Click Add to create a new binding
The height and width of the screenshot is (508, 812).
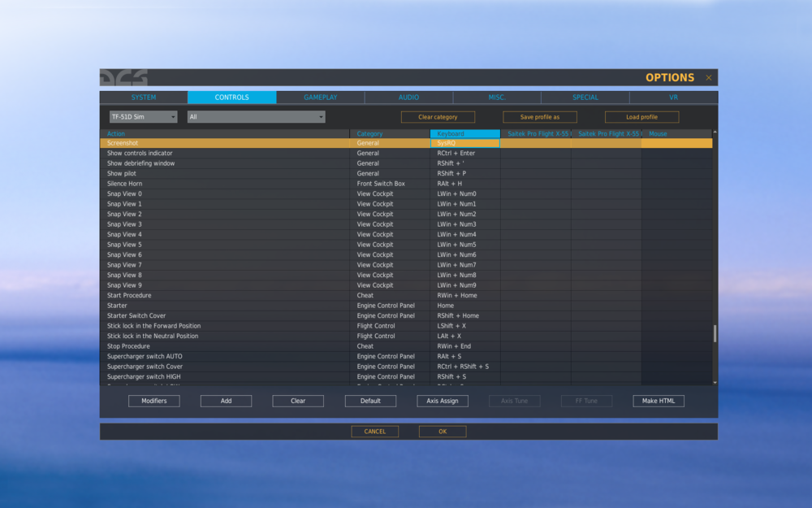[x=226, y=400]
